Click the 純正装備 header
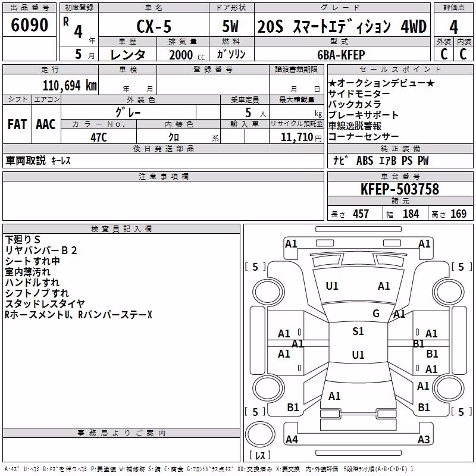This screenshot has height=476, width=476. click(400, 148)
